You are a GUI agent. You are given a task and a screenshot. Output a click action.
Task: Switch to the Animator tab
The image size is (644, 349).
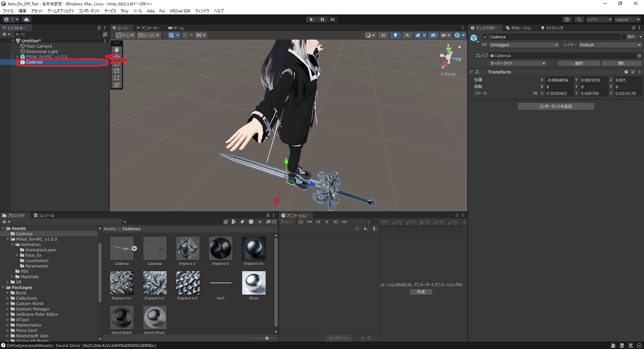coord(148,27)
